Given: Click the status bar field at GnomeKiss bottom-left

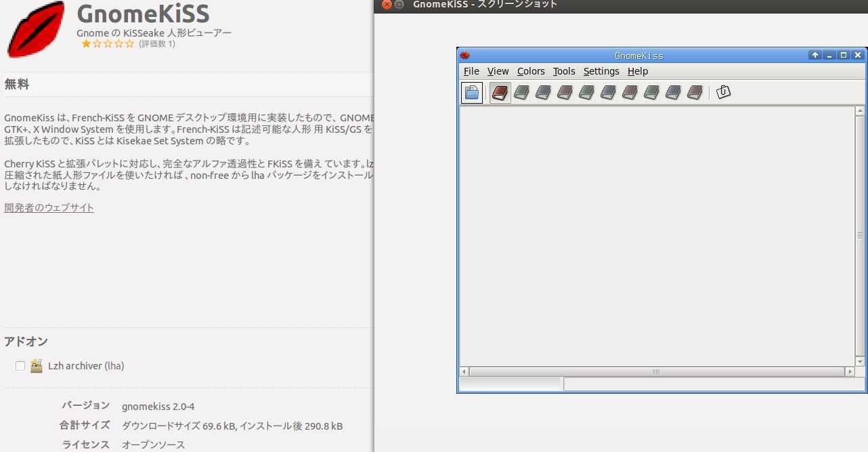Looking at the screenshot, I should [511, 384].
